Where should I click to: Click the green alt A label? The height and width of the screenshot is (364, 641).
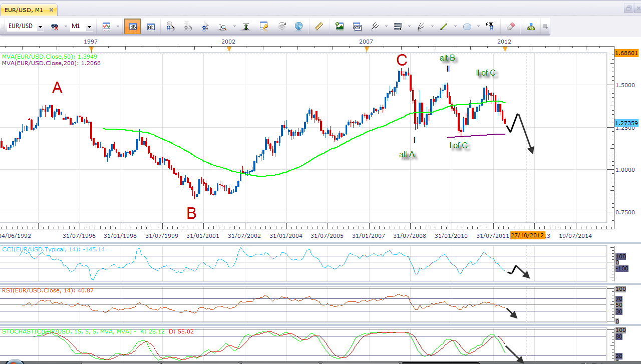tap(407, 154)
